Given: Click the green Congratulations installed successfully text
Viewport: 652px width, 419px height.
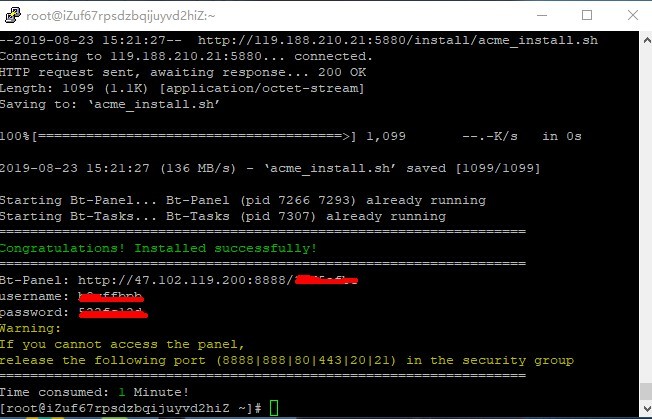Looking at the screenshot, I should pos(158,248).
